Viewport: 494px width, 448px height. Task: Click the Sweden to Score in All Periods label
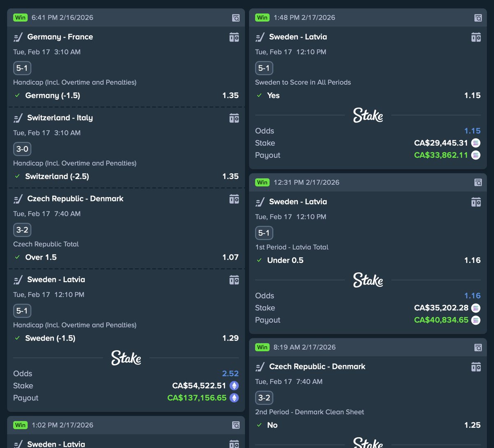[x=303, y=82]
